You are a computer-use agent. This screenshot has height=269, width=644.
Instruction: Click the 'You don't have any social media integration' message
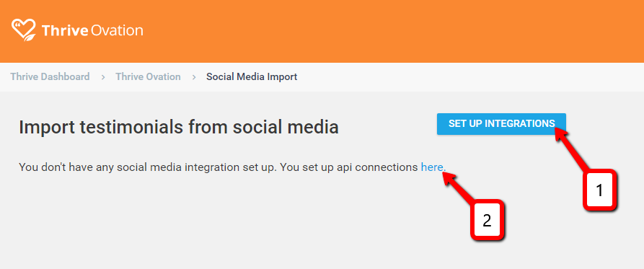coord(232,167)
